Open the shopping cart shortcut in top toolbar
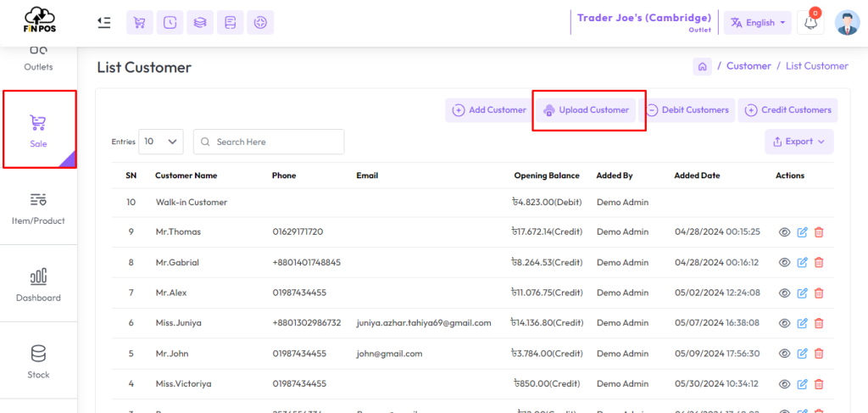The image size is (868, 413). tap(140, 23)
